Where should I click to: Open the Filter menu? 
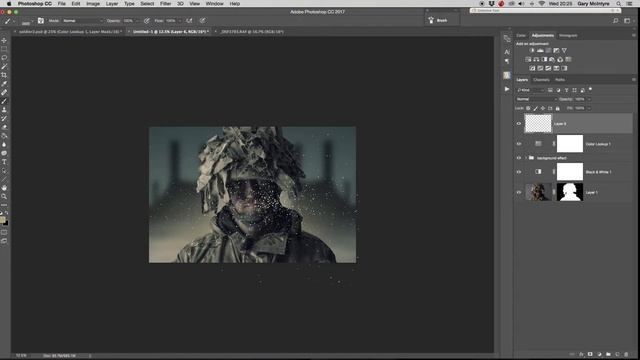pos(165,4)
